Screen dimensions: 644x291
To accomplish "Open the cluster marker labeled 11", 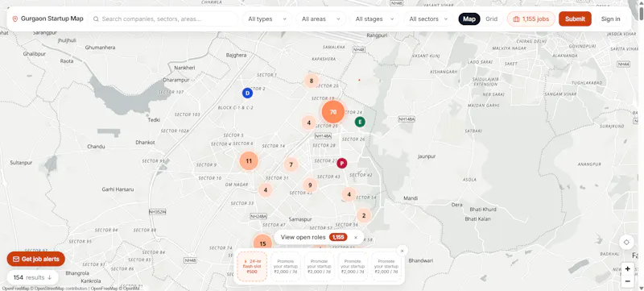I will point(249,160).
